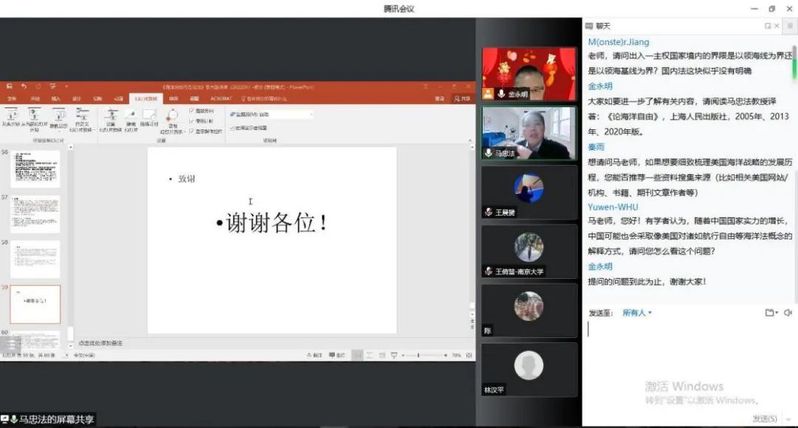The image size is (798, 428).
Task: Start slideshow from beginning (从头开始)
Action: [x=10, y=116]
